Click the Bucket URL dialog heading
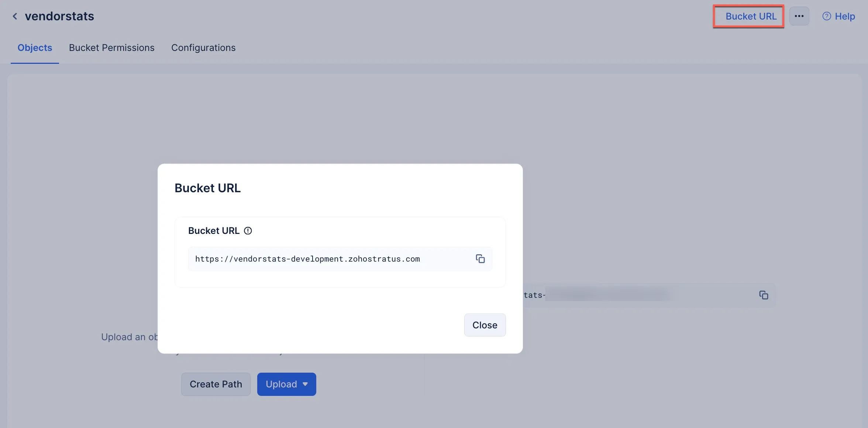Screen dimensions: 868x428 [207, 188]
